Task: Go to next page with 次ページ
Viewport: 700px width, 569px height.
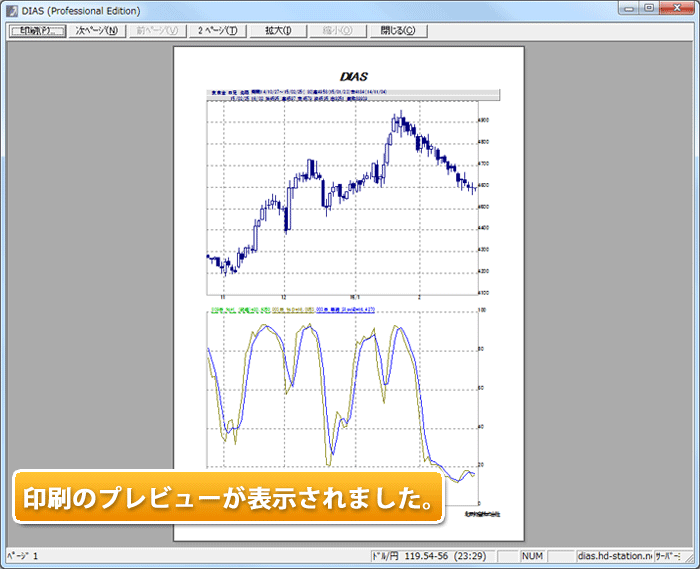Action: tap(96, 30)
